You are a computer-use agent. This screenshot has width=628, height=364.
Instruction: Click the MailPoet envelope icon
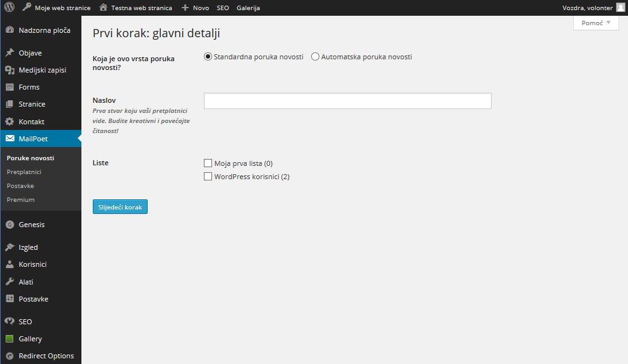[9, 139]
